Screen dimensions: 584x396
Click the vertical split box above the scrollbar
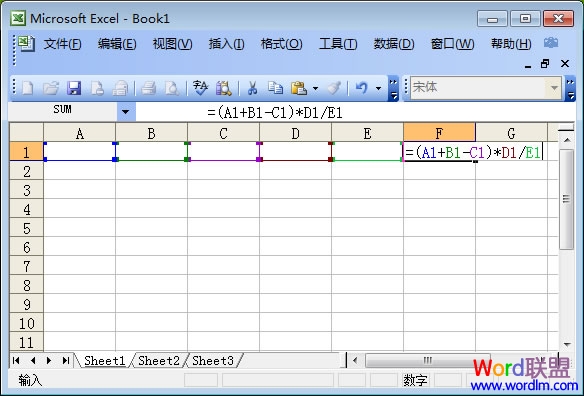(x=566, y=130)
